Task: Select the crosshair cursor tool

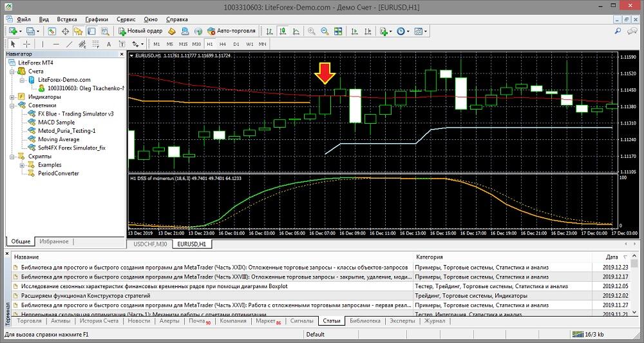Action: 26,44
